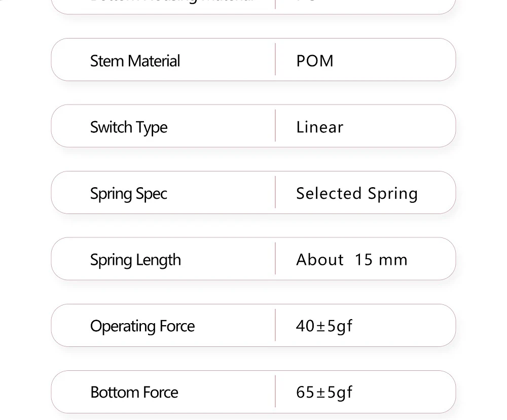Image resolution: width=507 pixels, height=420 pixels.
Task: Click the vertical divider in Bottom Force row
Action: pos(275,392)
